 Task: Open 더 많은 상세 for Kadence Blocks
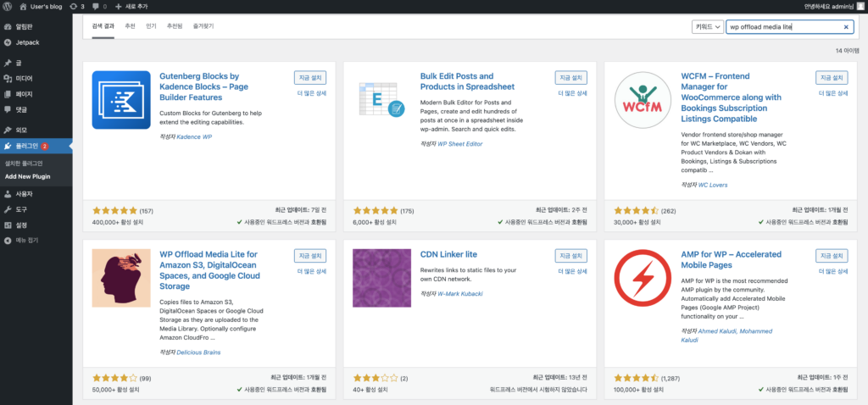[312, 93]
